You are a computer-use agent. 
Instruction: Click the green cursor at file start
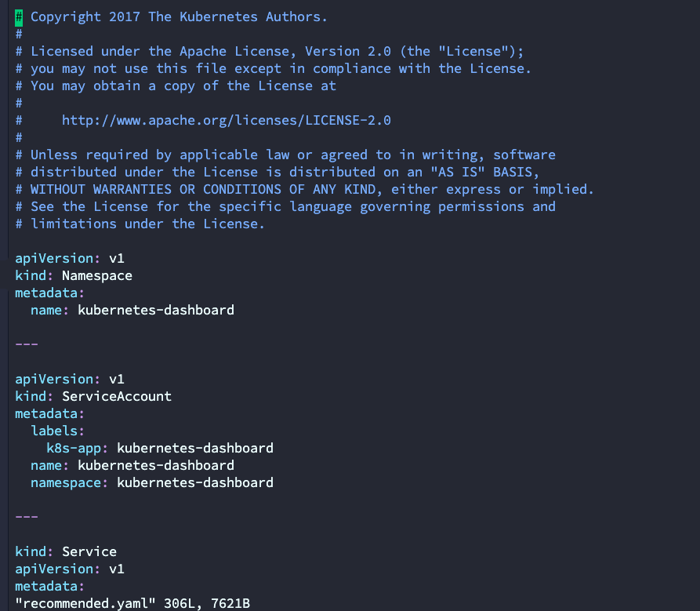(x=19, y=17)
